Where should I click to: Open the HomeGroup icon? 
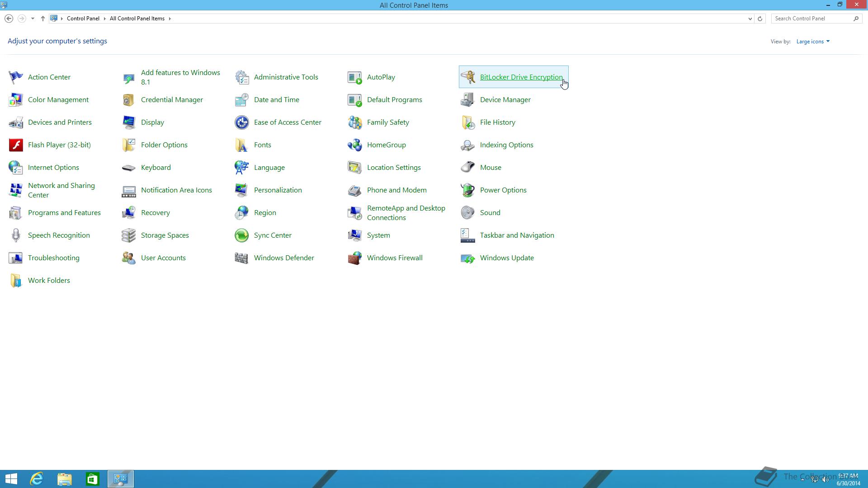pyautogui.click(x=355, y=145)
